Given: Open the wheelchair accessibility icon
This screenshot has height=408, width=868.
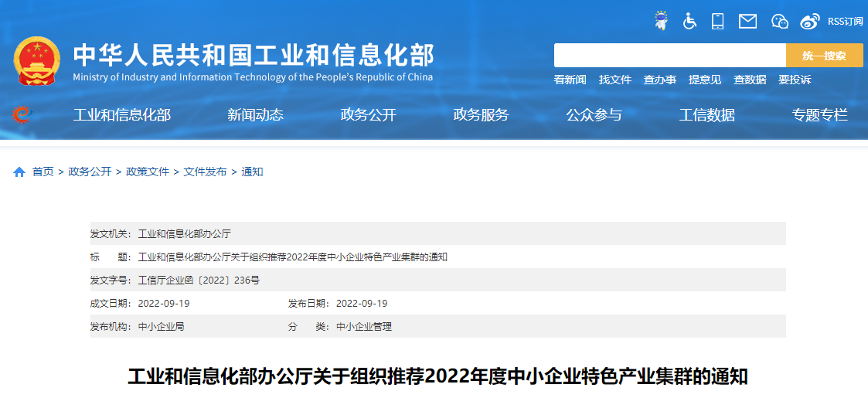Looking at the screenshot, I should [689, 21].
